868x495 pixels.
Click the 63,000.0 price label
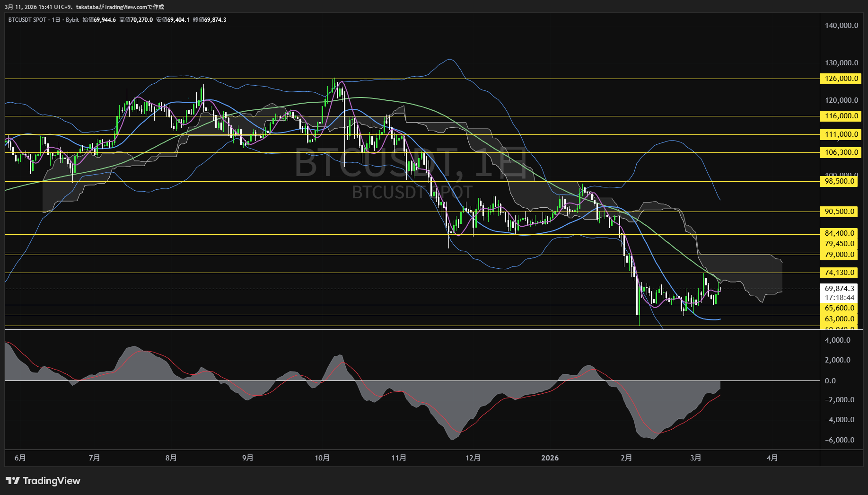click(x=839, y=319)
